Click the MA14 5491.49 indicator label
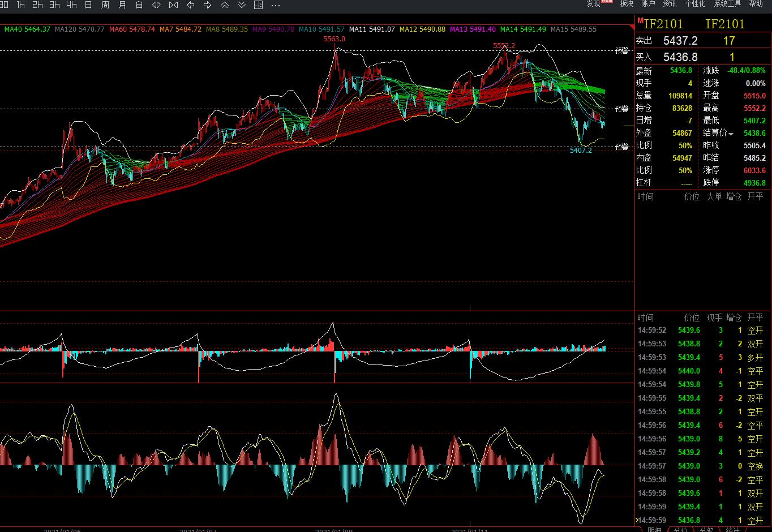Viewport: 772px width, 532px height. pyautogui.click(x=523, y=29)
